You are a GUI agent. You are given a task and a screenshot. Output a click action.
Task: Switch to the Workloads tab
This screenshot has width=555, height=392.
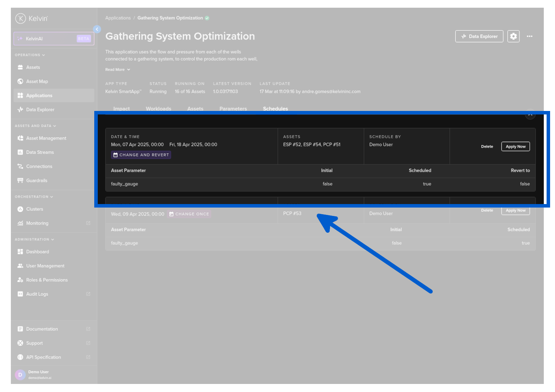coord(158,109)
